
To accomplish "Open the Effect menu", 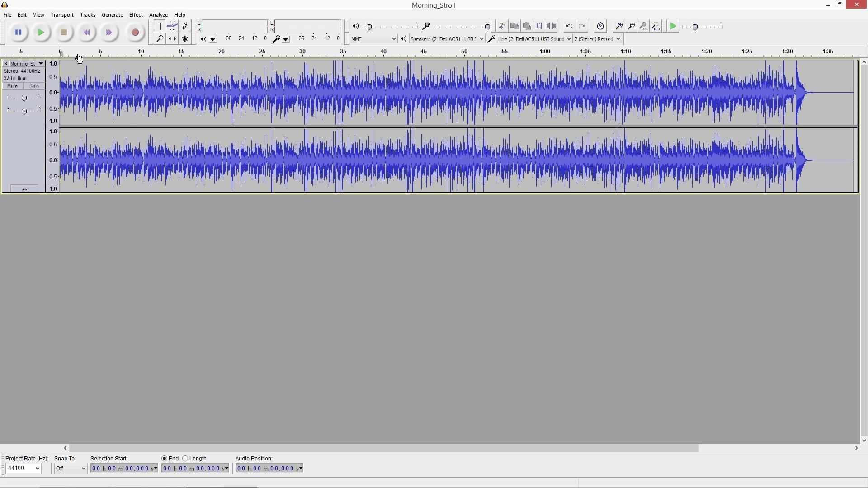I will tap(136, 14).
